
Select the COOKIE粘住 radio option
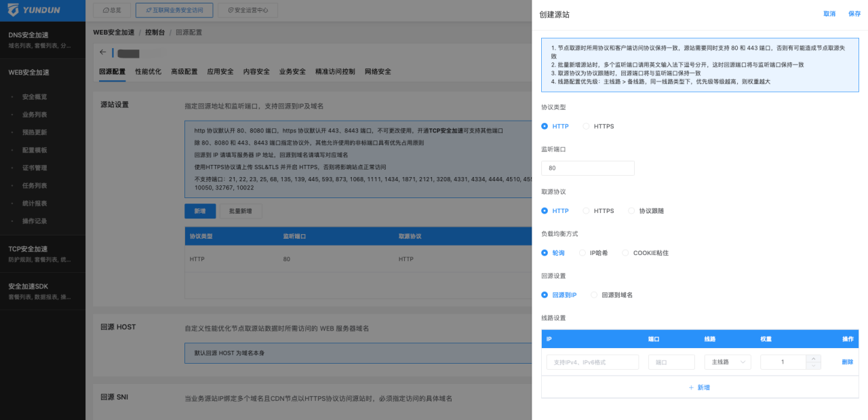point(645,253)
